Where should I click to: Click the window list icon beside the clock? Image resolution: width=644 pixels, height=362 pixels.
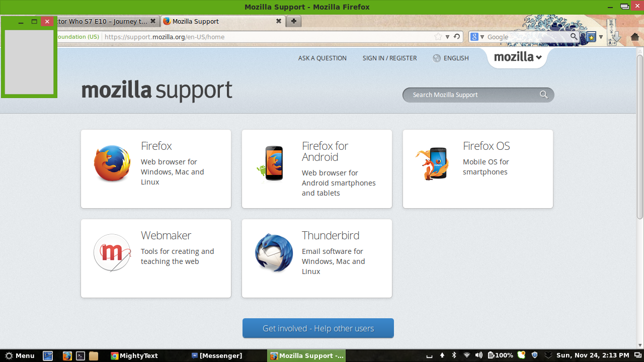tap(637, 355)
